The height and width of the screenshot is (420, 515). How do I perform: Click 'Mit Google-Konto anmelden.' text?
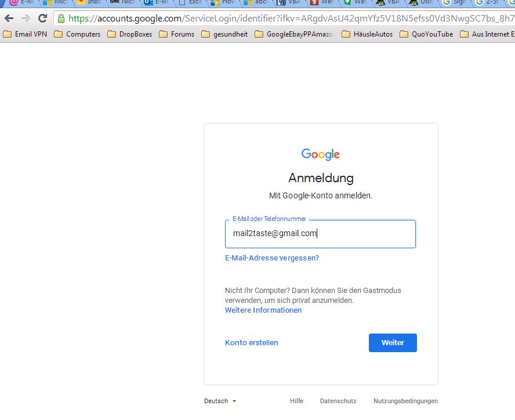click(321, 195)
